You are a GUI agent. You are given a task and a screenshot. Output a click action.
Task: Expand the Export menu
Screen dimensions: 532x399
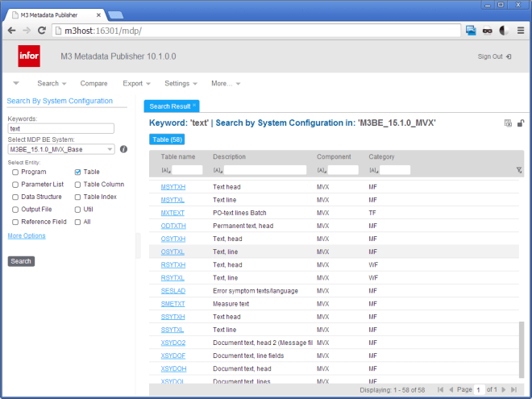136,83
